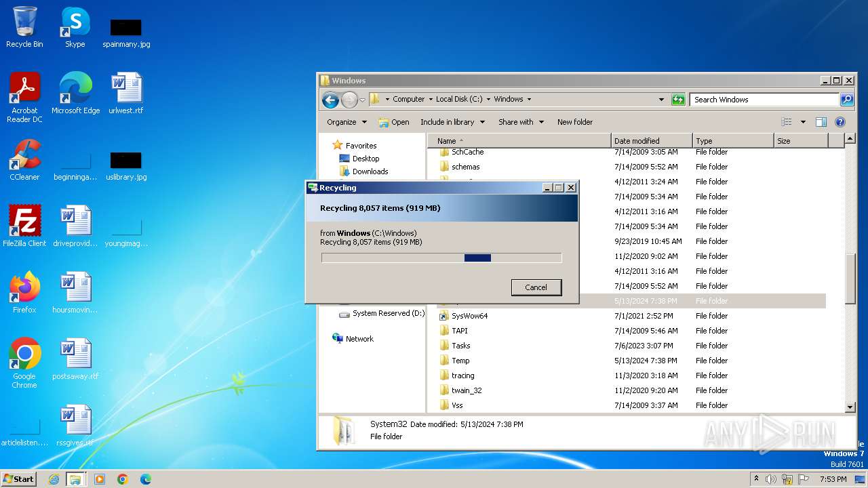Click the Open toolbar command
The height and width of the screenshot is (488, 868).
[x=394, y=122]
